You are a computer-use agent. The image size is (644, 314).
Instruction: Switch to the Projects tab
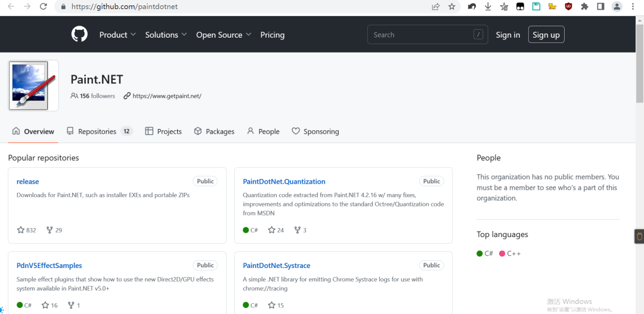point(163,131)
